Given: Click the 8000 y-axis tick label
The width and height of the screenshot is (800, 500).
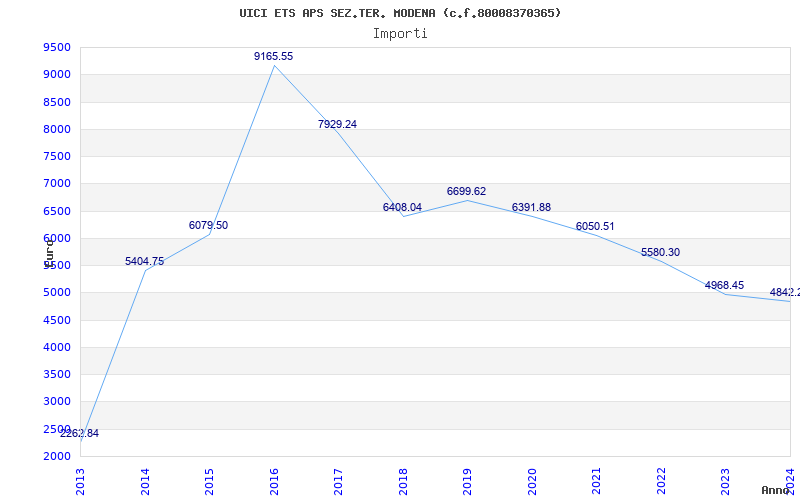Looking at the screenshot, I should click(57, 129).
